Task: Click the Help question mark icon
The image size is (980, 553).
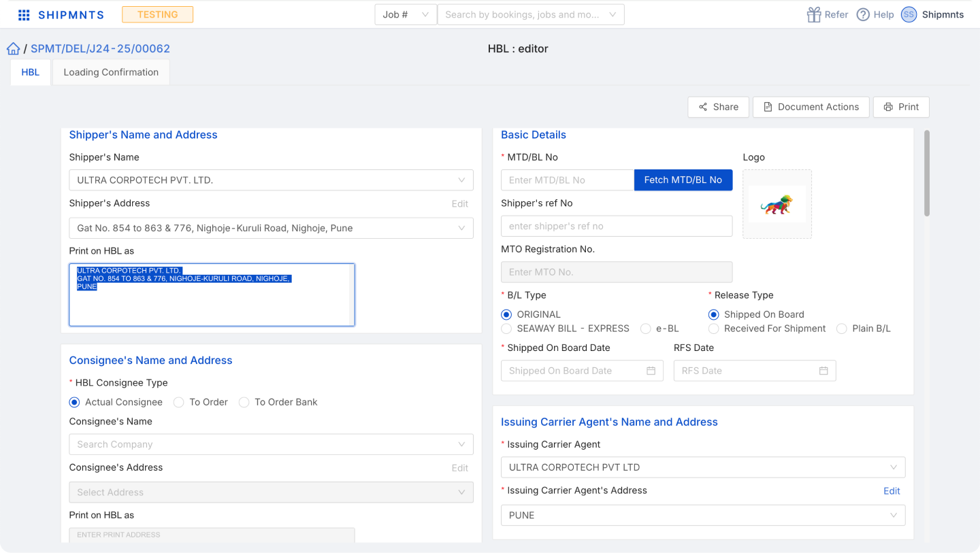Action: point(863,14)
